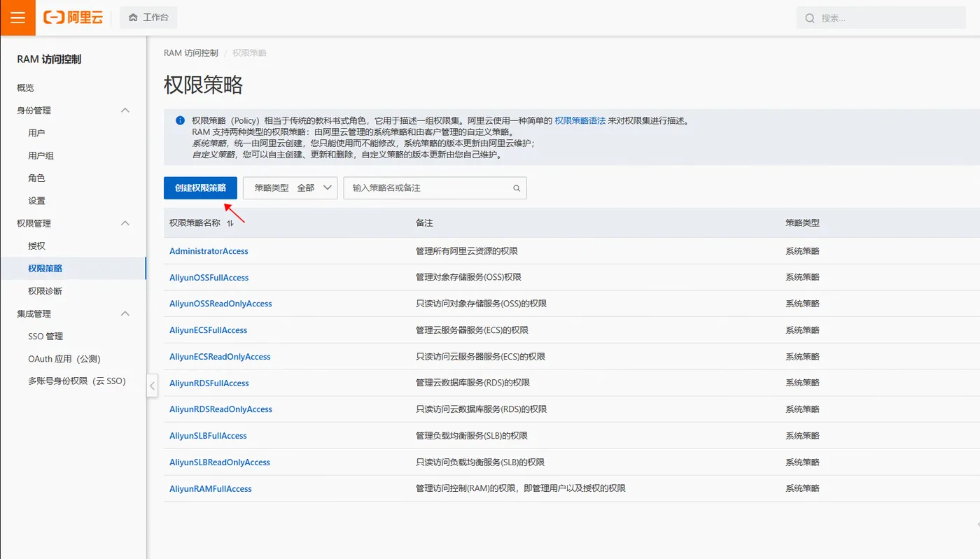Open AliyunSLBReadOnlyAccess policy
This screenshot has height=559, width=980.
pos(220,462)
